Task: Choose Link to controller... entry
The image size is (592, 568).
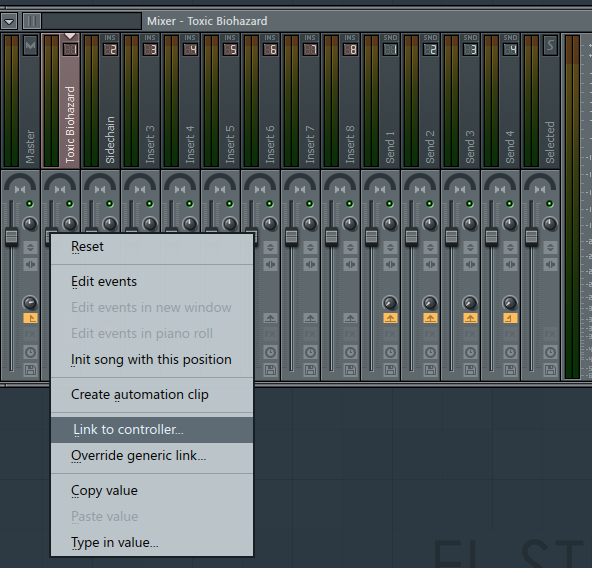Action: tap(152, 430)
